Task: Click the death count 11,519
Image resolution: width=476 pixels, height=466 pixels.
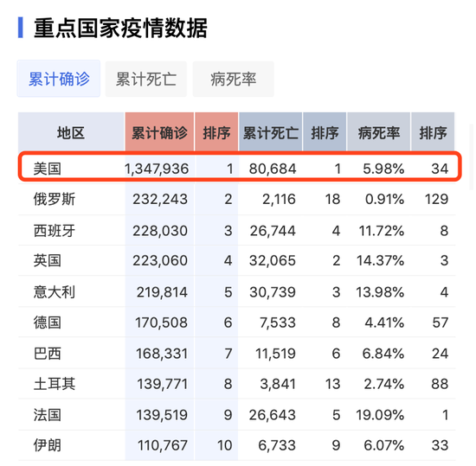Action: point(275,354)
